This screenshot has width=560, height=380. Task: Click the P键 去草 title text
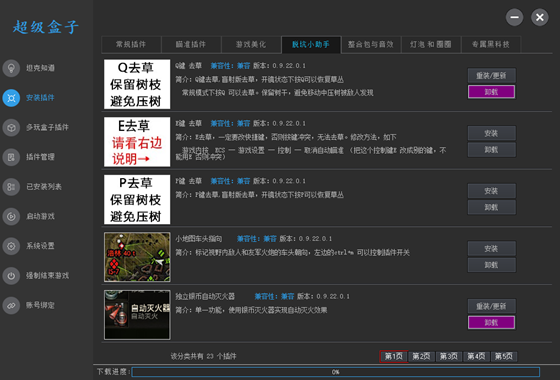pos(189,181)
